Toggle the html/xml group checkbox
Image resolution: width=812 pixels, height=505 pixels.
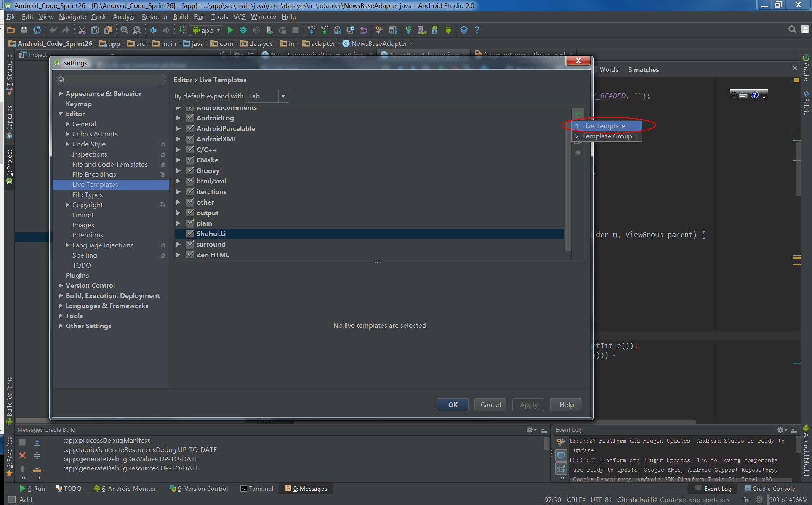tap(191, 181)
